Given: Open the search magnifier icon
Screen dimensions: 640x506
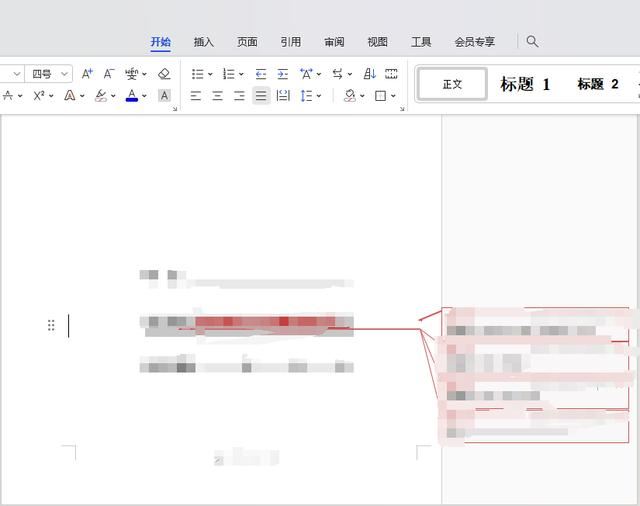Looking at the screenshot, I should (x=532, y=42).
